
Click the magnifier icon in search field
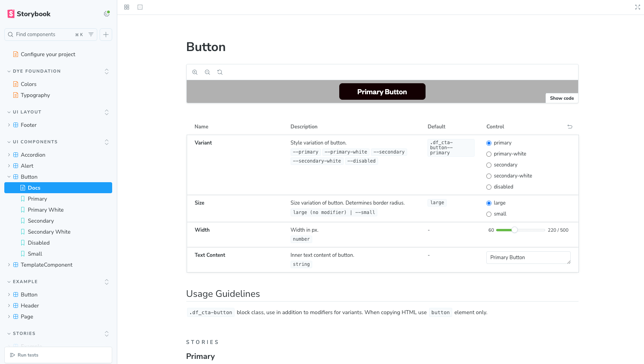coord(11,35)
